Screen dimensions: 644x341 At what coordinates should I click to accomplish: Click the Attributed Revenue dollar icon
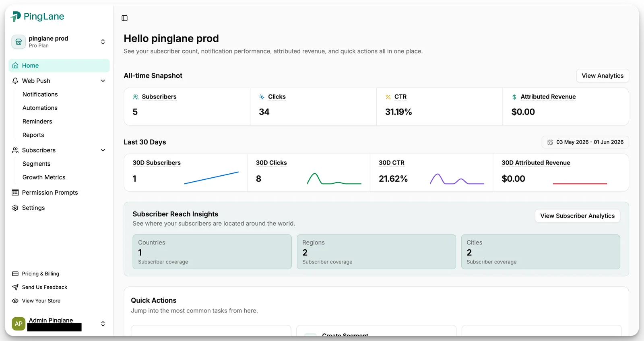[514, 97]
